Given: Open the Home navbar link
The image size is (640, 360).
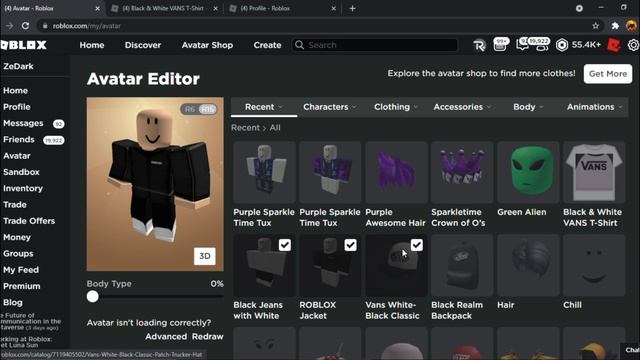Looking at the screenshot, I should [92, 45].
